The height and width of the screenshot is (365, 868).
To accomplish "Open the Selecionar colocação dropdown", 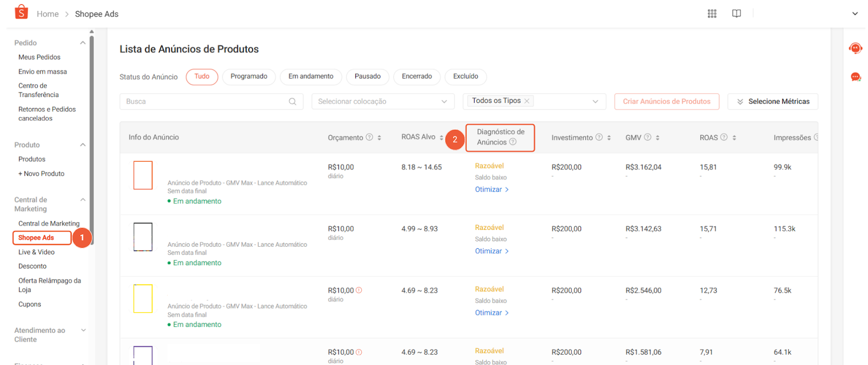I will [383, 101].
